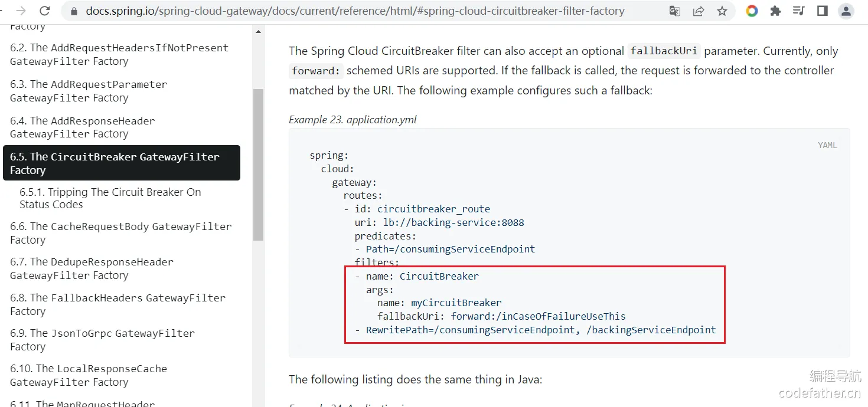
Task: Toggle the browser side panel
Action: click(x=823, y=11)
